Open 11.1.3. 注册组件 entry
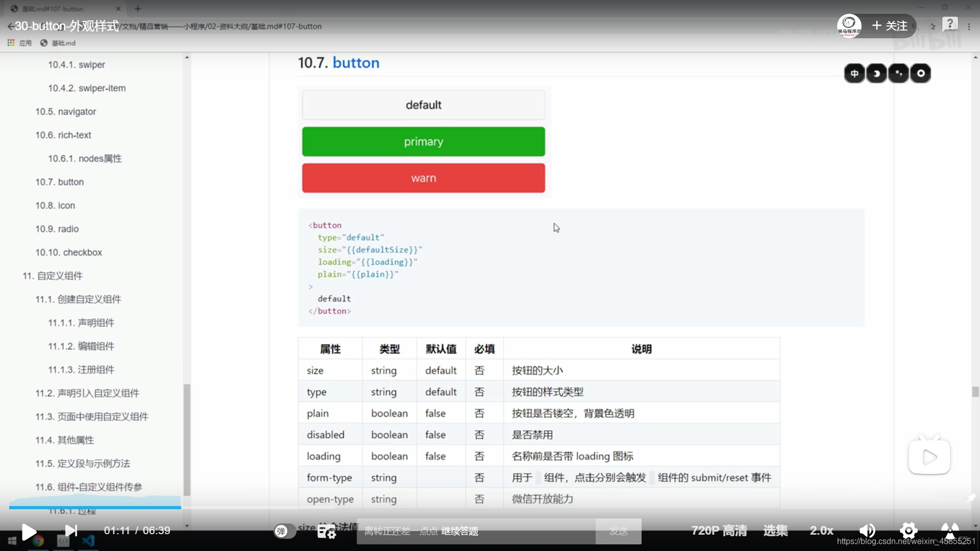 point(81,370)
